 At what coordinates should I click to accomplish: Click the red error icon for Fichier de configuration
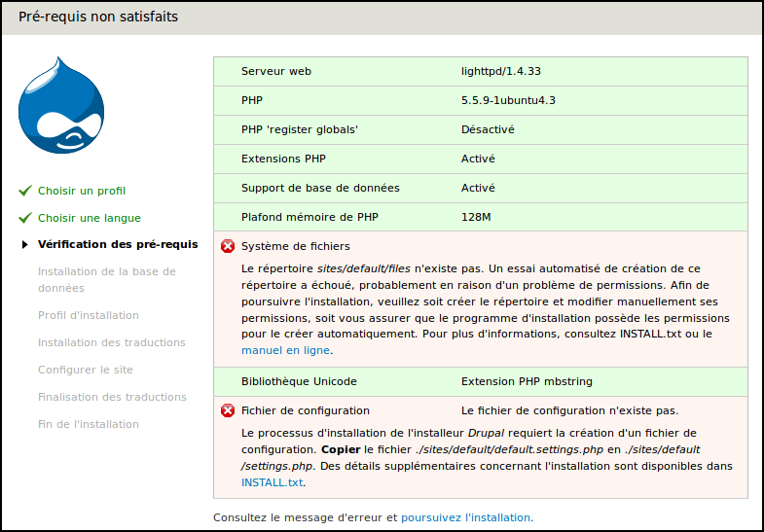(x=228, y=410)
